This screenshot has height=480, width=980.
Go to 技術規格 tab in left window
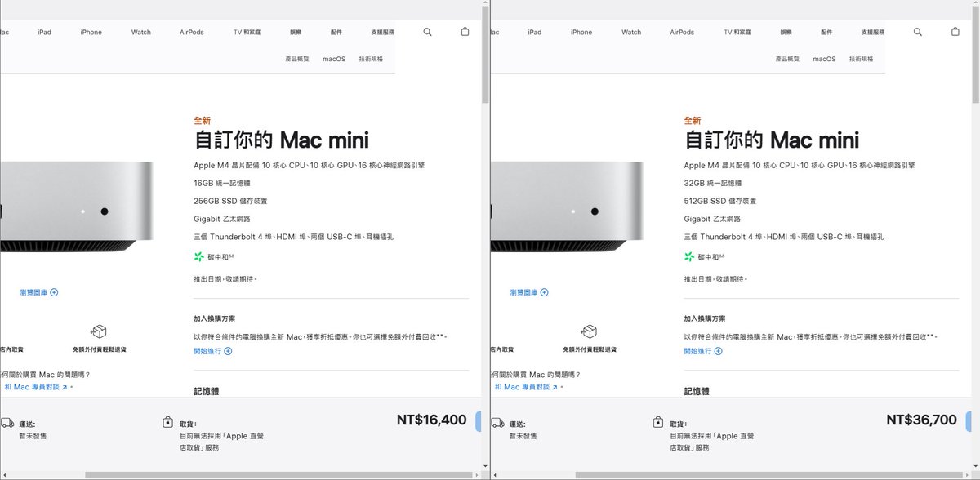point(371,59)
